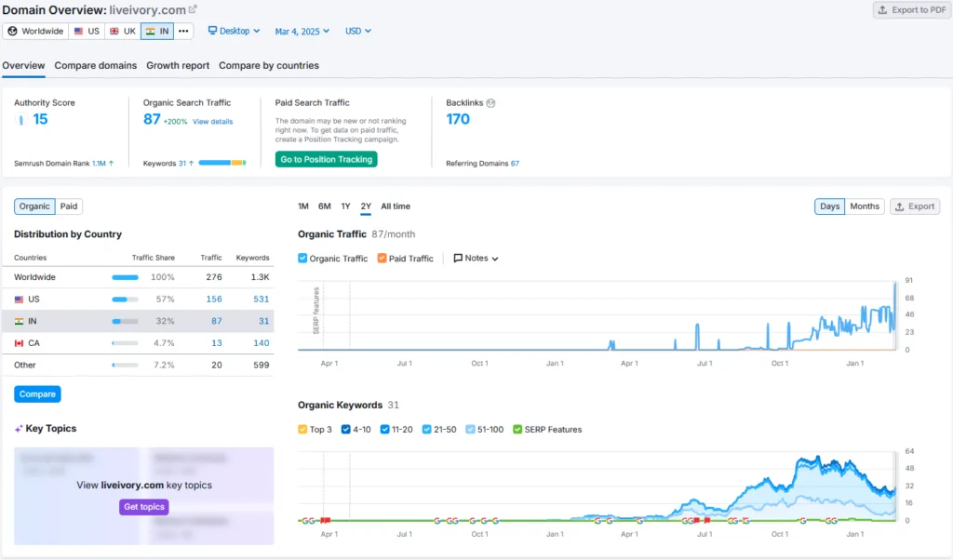Click Backlinks value 170

pos(458,119)
